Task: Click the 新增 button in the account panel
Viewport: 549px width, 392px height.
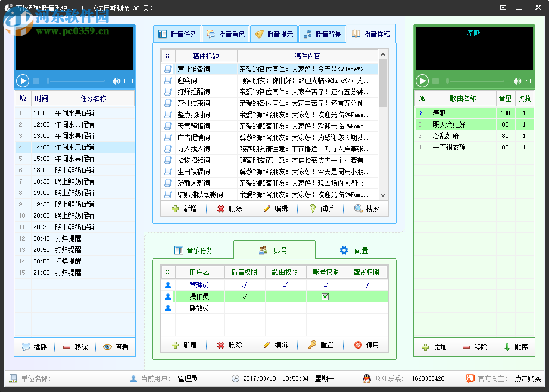Action: click(x=183, y=345)
